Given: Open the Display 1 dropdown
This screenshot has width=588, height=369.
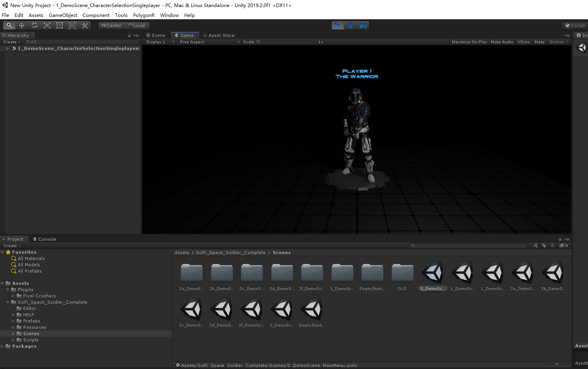Looking at the screenshot, I should [x=160, y=42].
